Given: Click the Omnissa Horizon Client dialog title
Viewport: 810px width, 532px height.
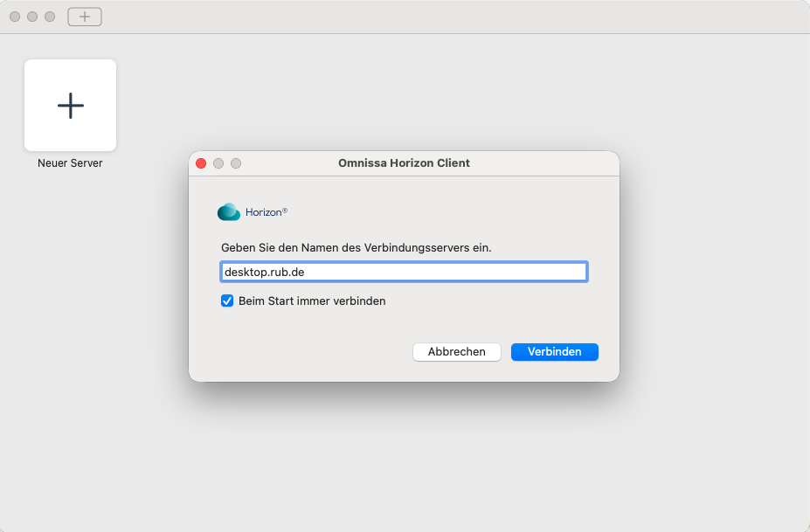Looking at the screenshot, I should tap(404, 163).
